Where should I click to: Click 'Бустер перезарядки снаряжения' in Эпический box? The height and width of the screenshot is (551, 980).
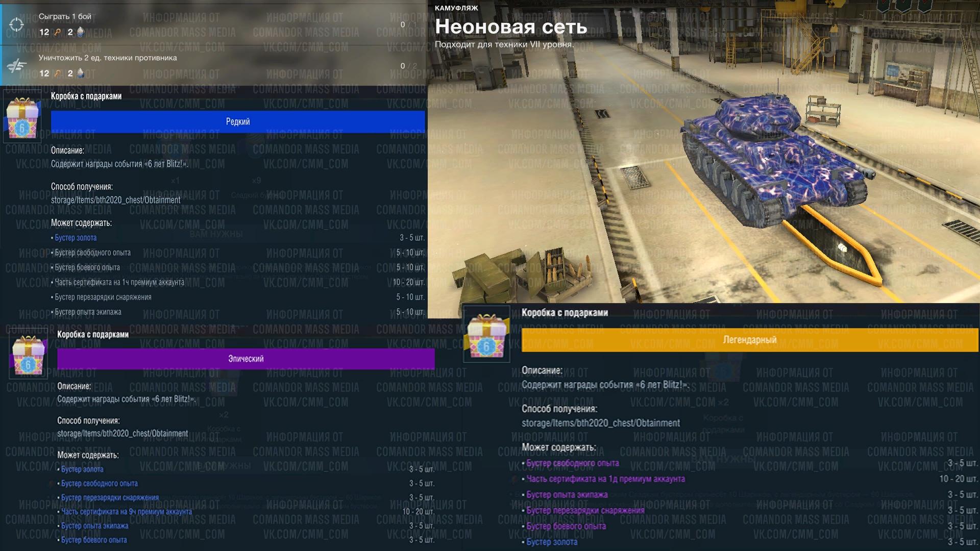click(x=110, y=497)
